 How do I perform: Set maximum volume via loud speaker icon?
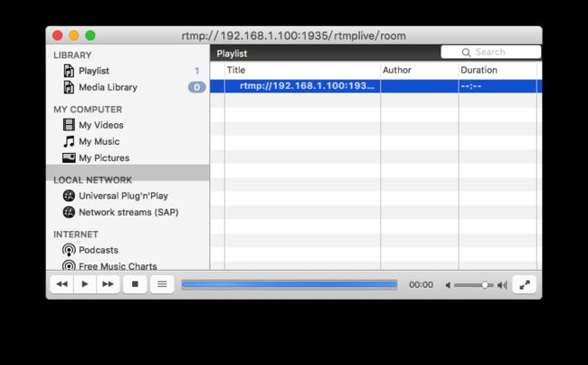click(x=502, y=285)
